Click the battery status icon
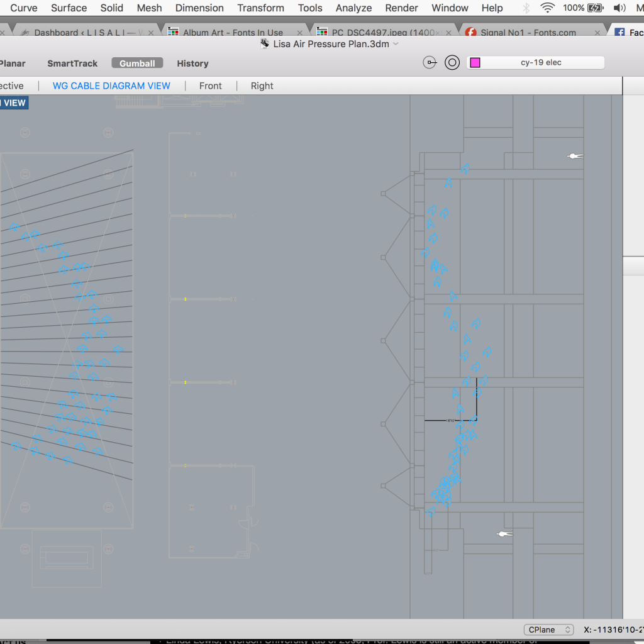 (595, 8)
